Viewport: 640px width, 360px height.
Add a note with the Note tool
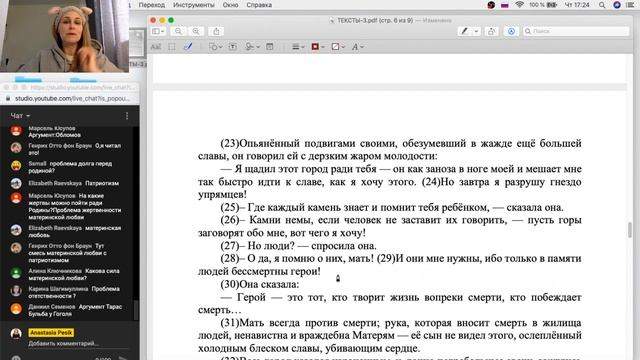(270, 47)
